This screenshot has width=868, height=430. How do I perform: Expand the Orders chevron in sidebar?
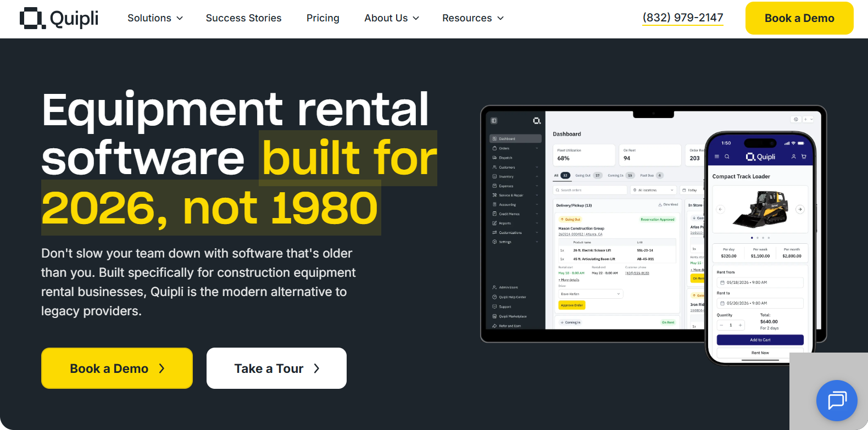pyautogui.click(x=537, y=148)
